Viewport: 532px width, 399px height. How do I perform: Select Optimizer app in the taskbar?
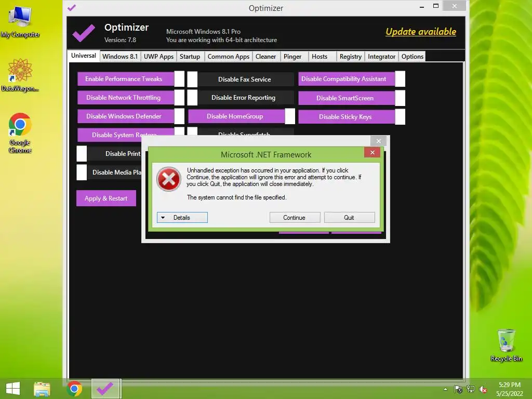point(105,389)
